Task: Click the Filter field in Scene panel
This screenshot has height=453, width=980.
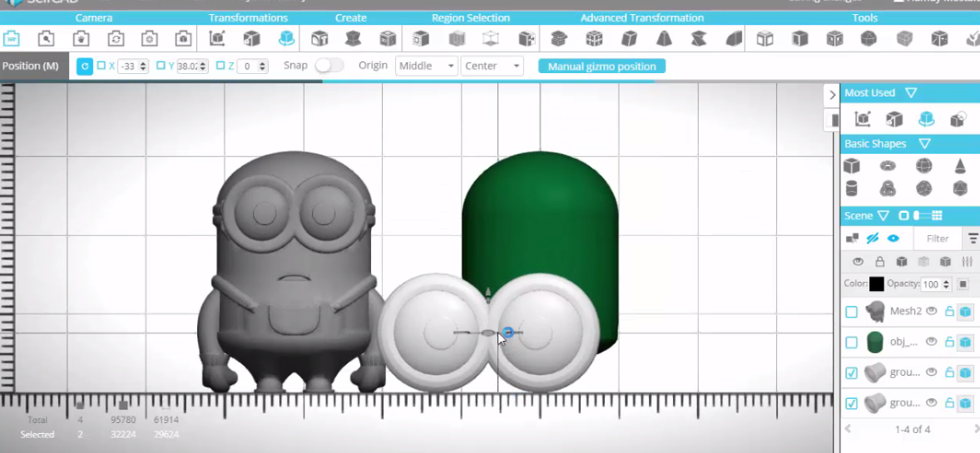Action: pyautogui.click(x=938, y=238)
